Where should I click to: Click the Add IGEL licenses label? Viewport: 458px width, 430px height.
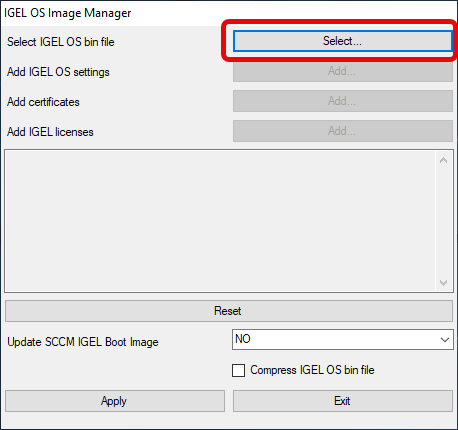[50, 132]
